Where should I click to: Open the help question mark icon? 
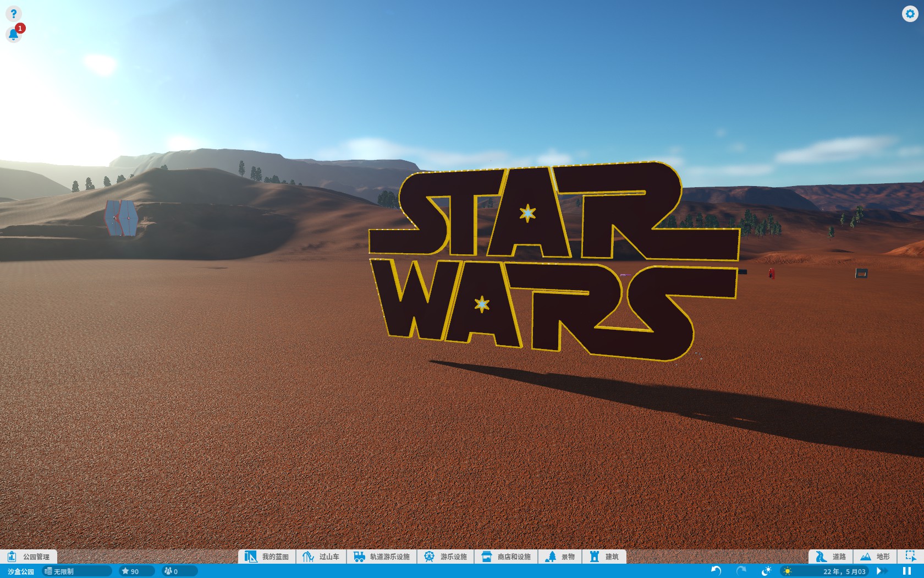pos(13,14)
